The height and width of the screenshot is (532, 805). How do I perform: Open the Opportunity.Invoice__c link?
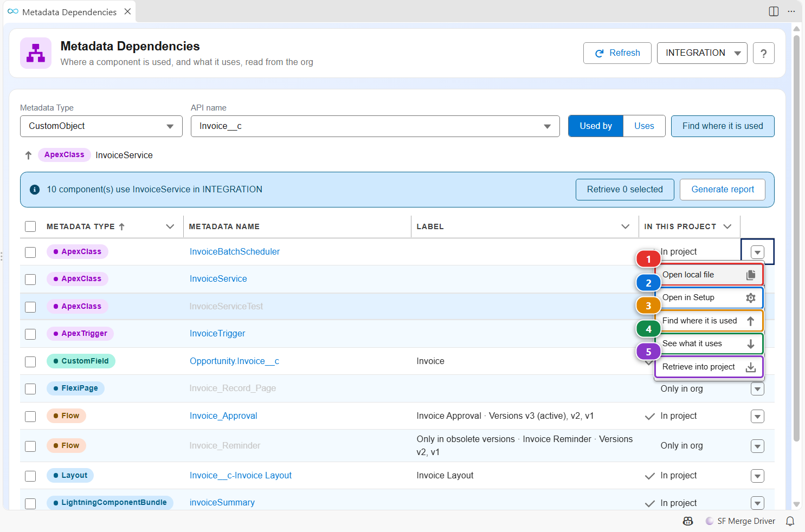coord(234,361)
